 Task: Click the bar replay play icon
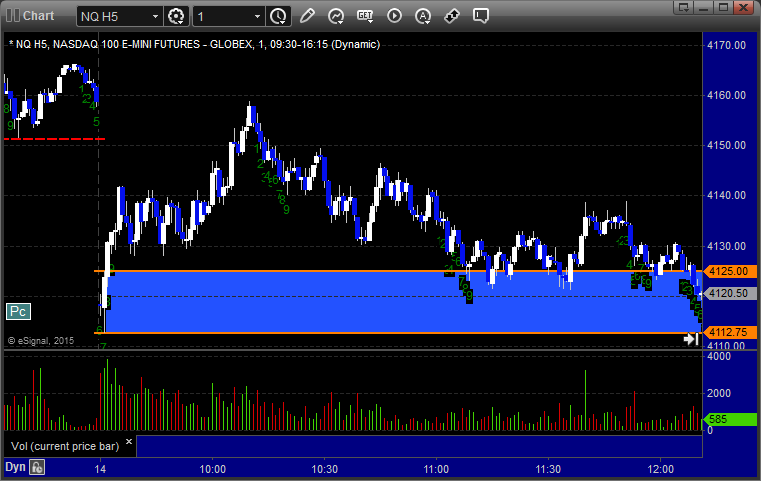[394, 16]
